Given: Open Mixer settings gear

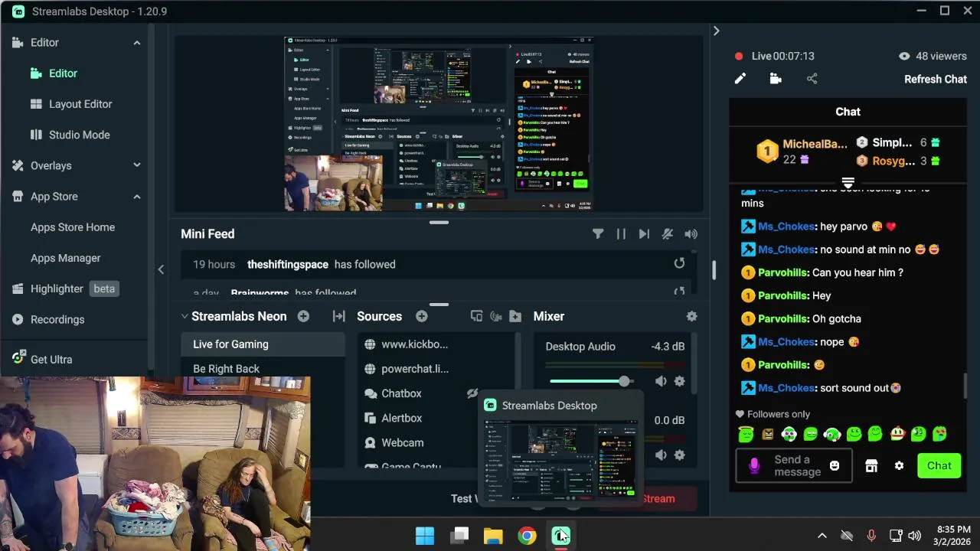Looking at the screenshot, I should click(x=692, y=316).
